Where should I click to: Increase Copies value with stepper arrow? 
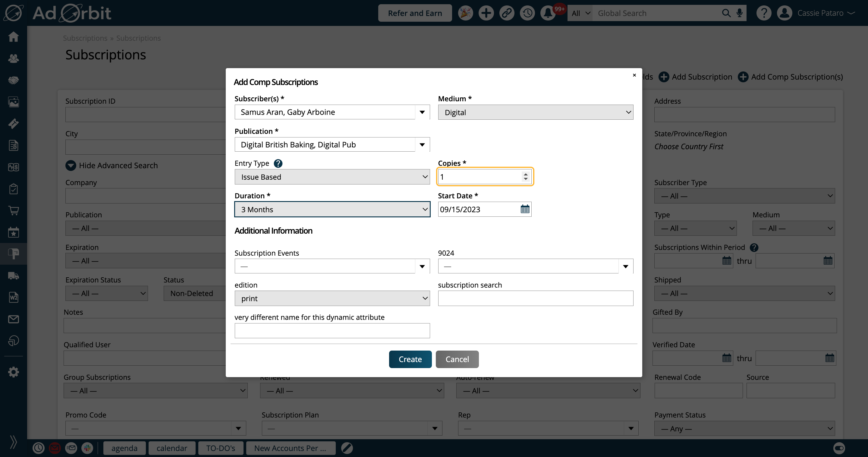click(526, 174)
